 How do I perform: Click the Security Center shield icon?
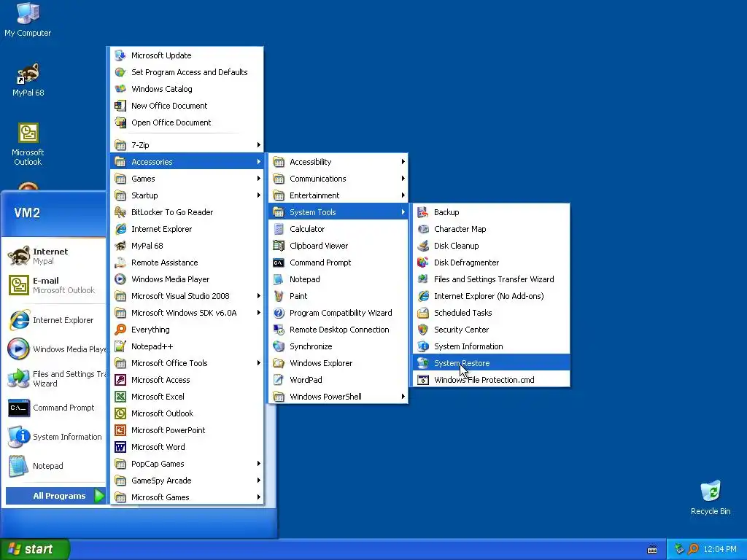[x=422, y=330]
